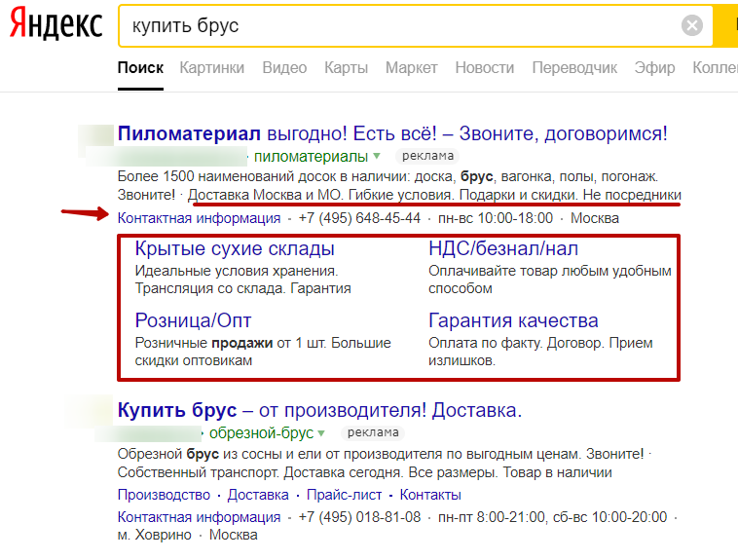Click the Яндекс logo

pos(55,23)
